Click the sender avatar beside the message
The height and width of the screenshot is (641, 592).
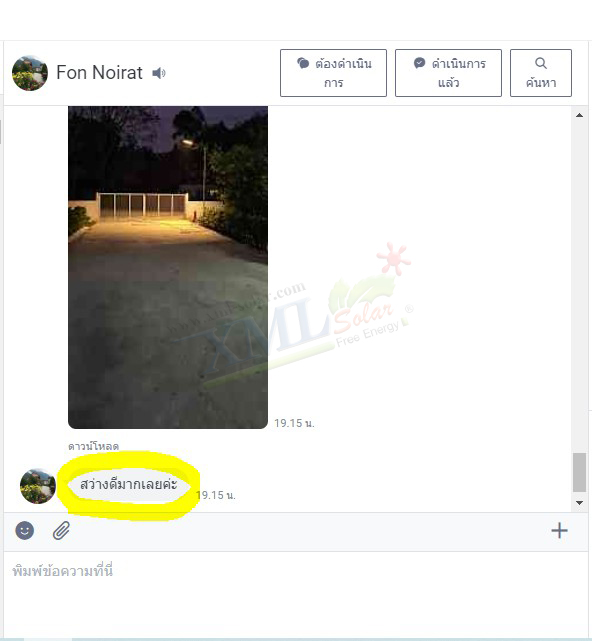38,486
